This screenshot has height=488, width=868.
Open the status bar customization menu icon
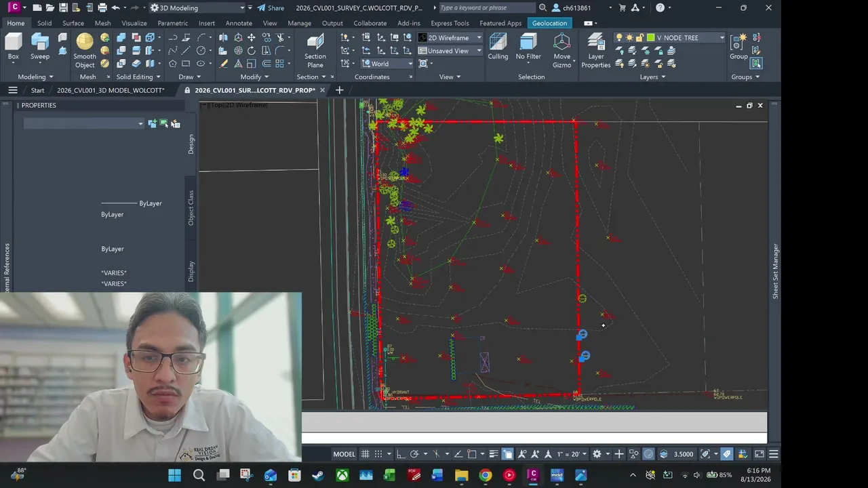pos(774,454)
